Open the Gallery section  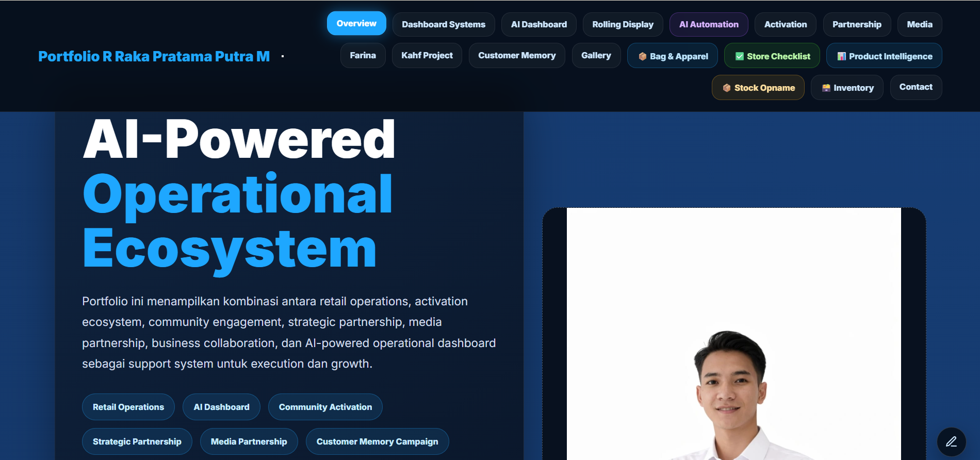click(596, 55)
